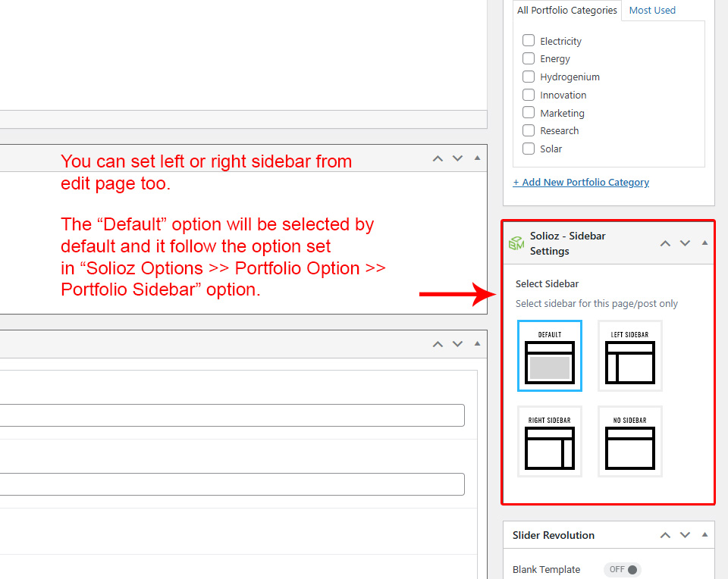
Task: Click the Solioz green logo icon
Action: pyautogui.click(x=516, y=243)
